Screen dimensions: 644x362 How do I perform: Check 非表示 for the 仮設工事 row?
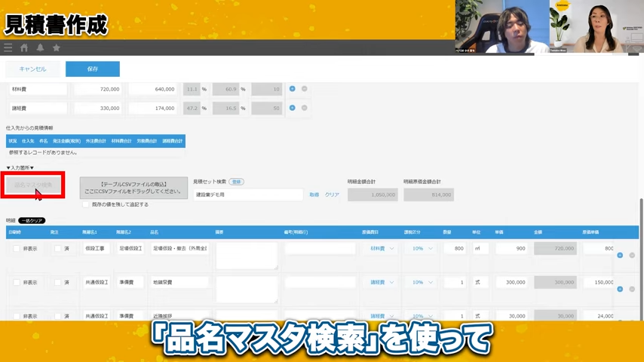coord(17,249)
